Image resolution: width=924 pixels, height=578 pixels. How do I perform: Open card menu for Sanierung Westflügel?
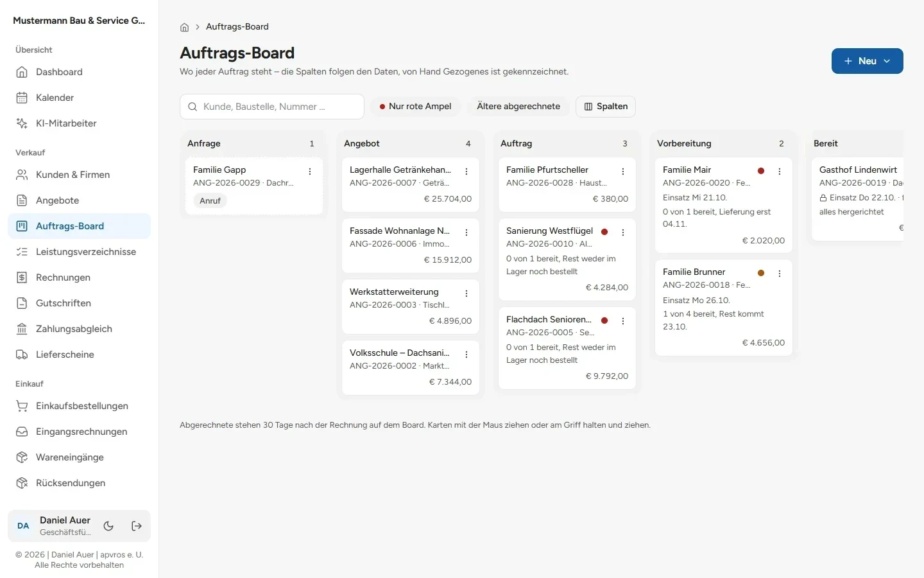point(623,232)
